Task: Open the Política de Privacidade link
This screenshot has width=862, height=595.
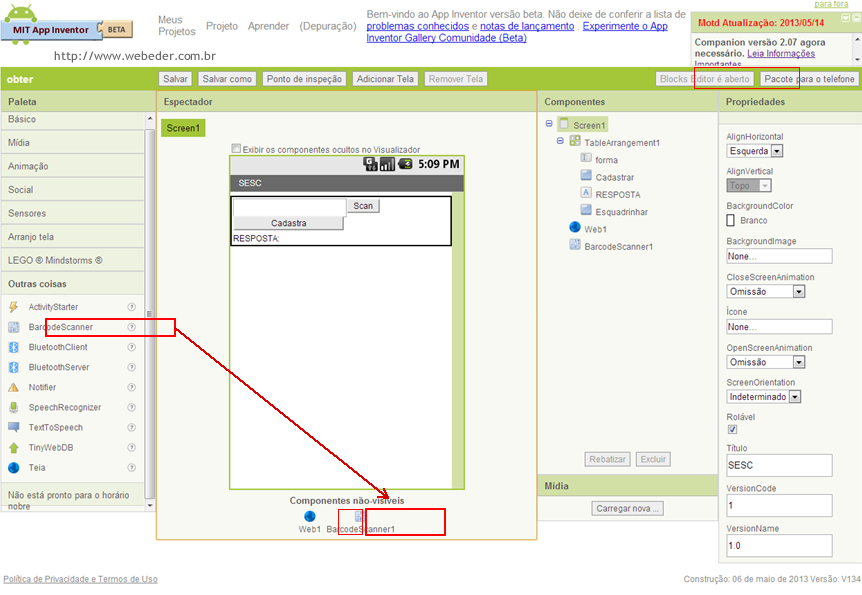Action: 80,579
